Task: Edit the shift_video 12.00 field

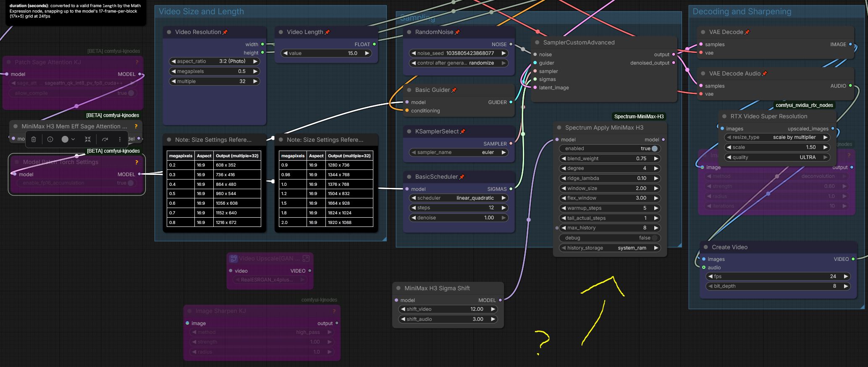Action: tap(448, 309)
